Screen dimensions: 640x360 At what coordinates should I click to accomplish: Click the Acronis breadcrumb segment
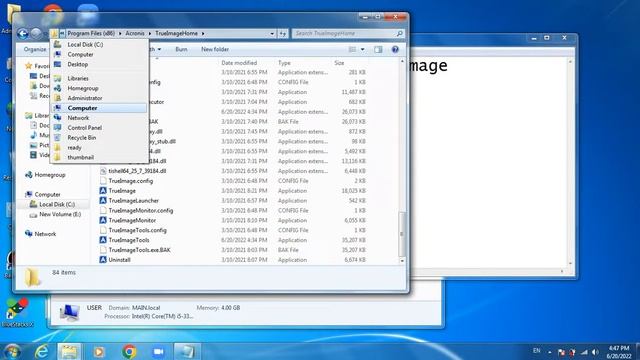click(135, 33)
